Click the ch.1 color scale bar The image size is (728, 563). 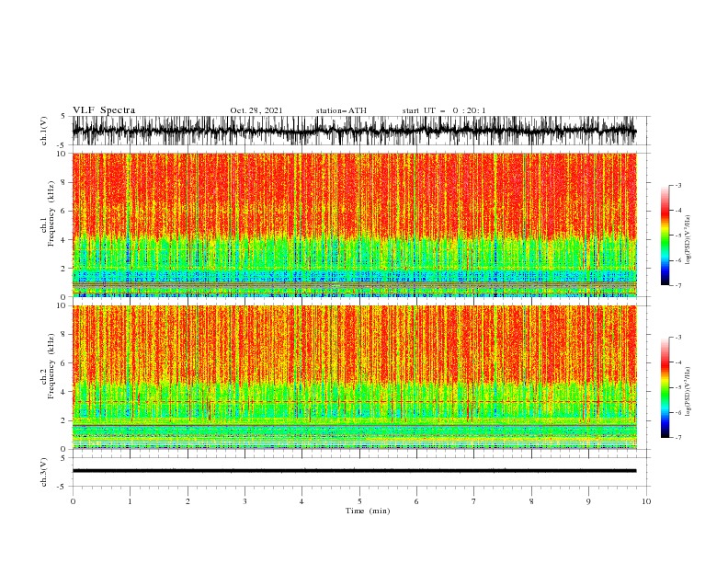665,236
